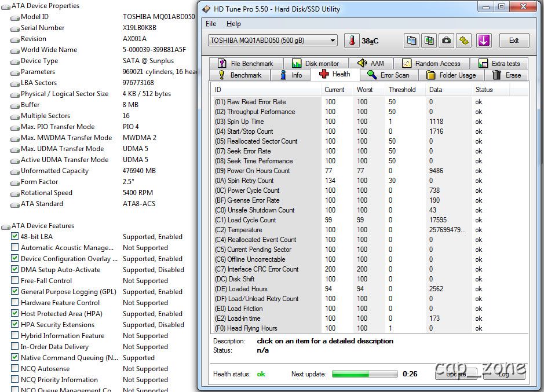Image resolution: width=544 pixels, height=392 pixels.
Task: Switch to the Error Scan tab
Action: pos(389,75)
